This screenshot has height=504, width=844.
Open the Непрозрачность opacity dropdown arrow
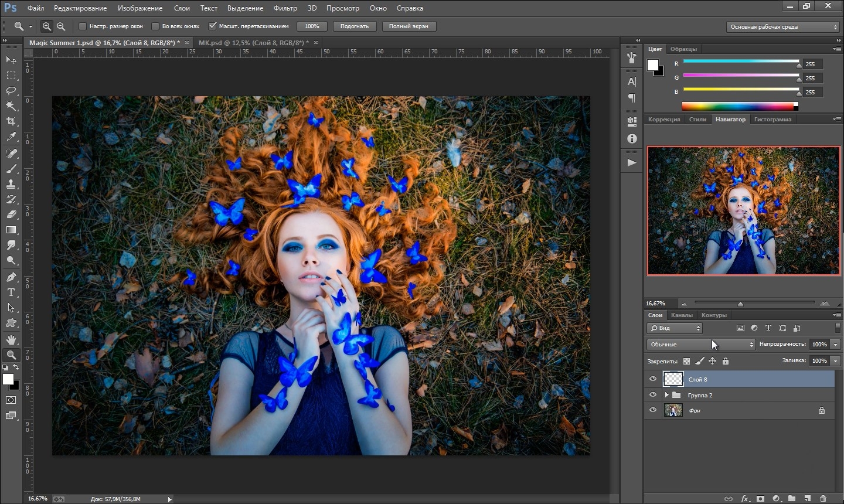tap(835, 345)
